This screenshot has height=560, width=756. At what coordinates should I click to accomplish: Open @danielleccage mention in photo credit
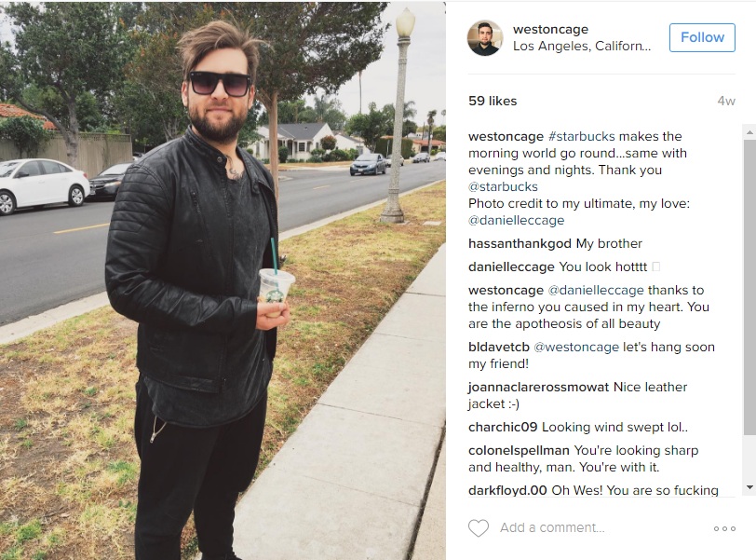(x=516, y=221)
